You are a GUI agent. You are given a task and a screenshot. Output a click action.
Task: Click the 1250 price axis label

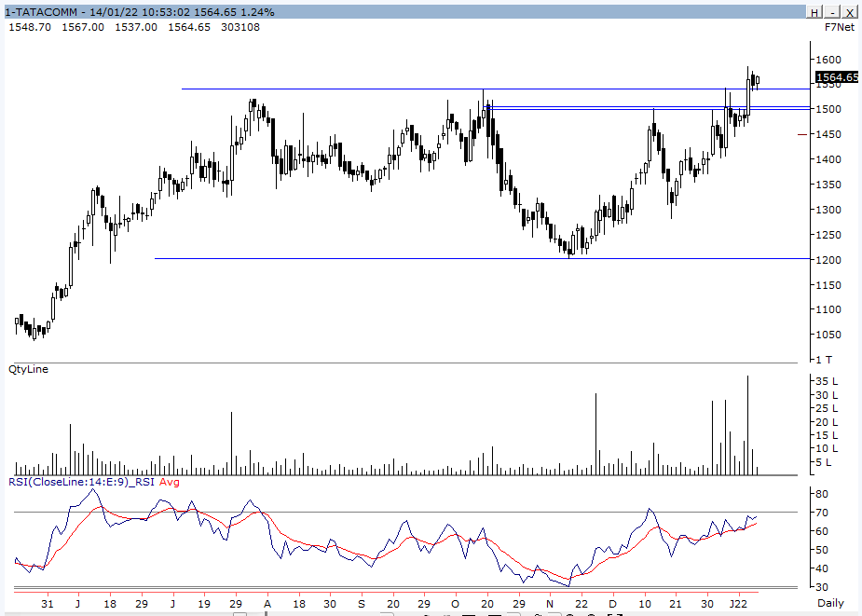(x=828, y=235)
